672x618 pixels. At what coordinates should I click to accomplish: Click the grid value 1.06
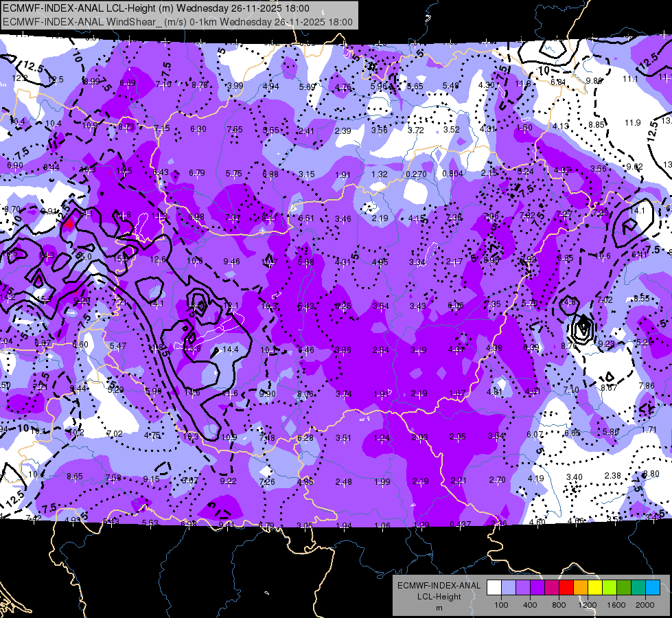(382, 525)
